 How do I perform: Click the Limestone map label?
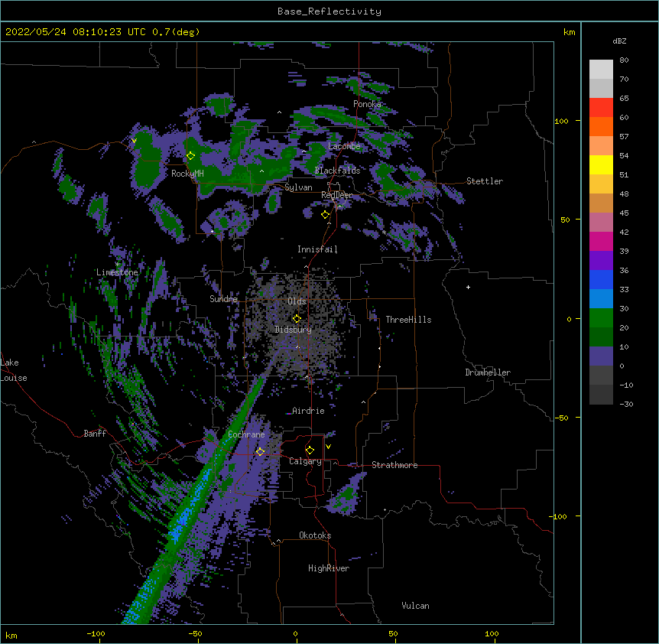click(x=117, y=272)
